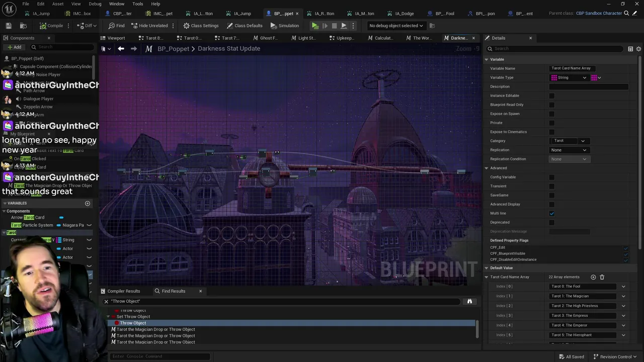Open the Window menu
Viewport: 644px width, 362px height.
117,4
